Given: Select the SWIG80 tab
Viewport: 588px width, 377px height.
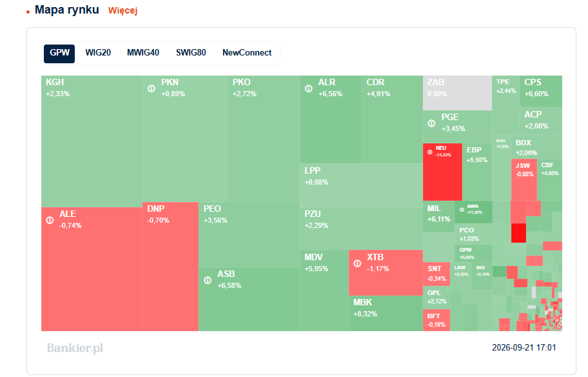Looking at the screenshot, I should pyautogui.click(x=191, y=52).
